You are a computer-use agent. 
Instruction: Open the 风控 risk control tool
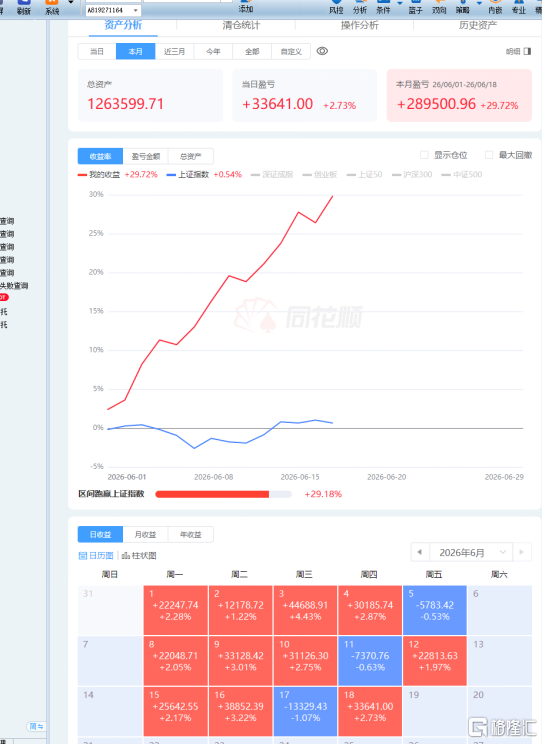(x=336, y=7)
